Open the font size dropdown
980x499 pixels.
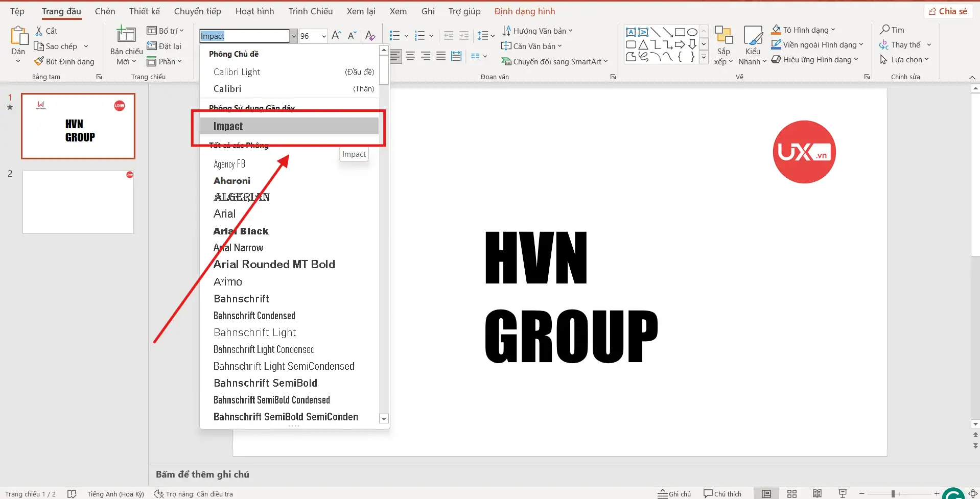click(323, 36)
